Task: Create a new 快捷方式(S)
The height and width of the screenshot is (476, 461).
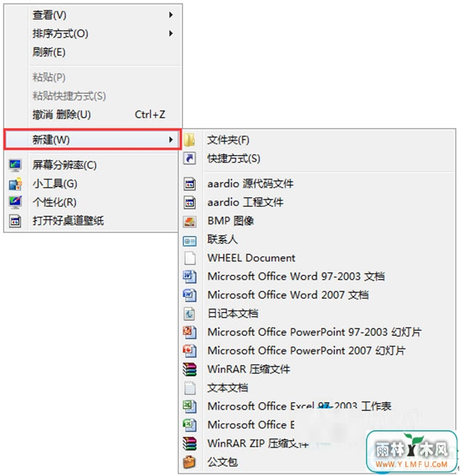Action: click(x=317, y=158)
